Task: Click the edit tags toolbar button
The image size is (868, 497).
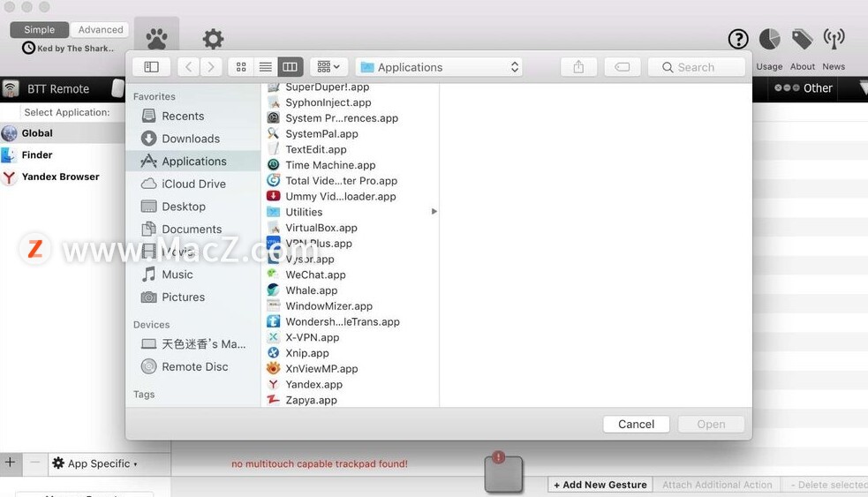Action: (x=623, y=67)
